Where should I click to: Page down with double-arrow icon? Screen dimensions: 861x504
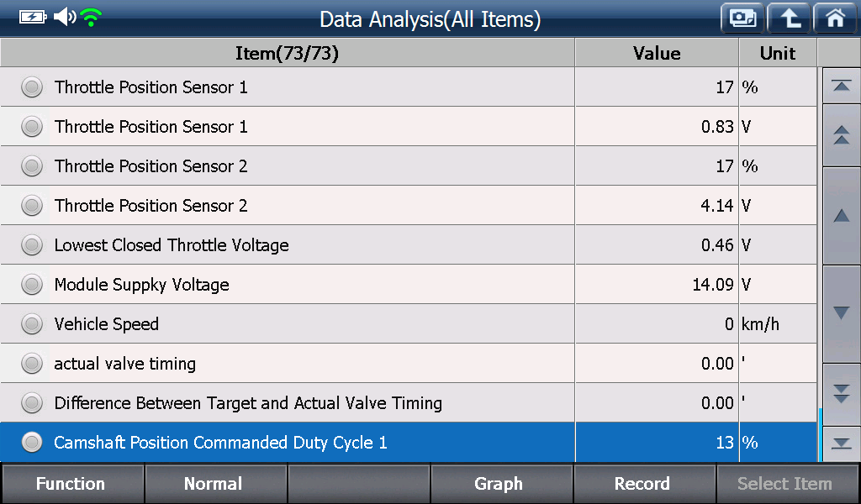pos(841,394)
